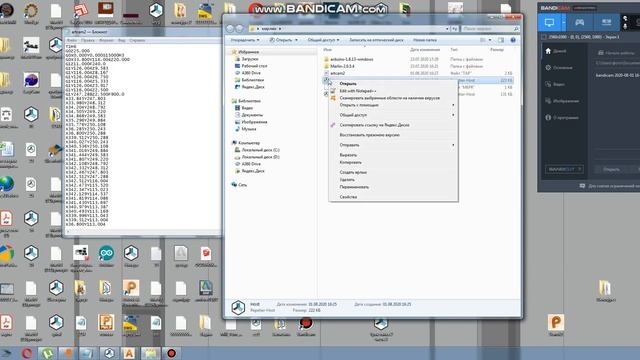Click the Explorer forward navigation button
This screenshot has height=360, width=640.
click(x=239, y=29)
